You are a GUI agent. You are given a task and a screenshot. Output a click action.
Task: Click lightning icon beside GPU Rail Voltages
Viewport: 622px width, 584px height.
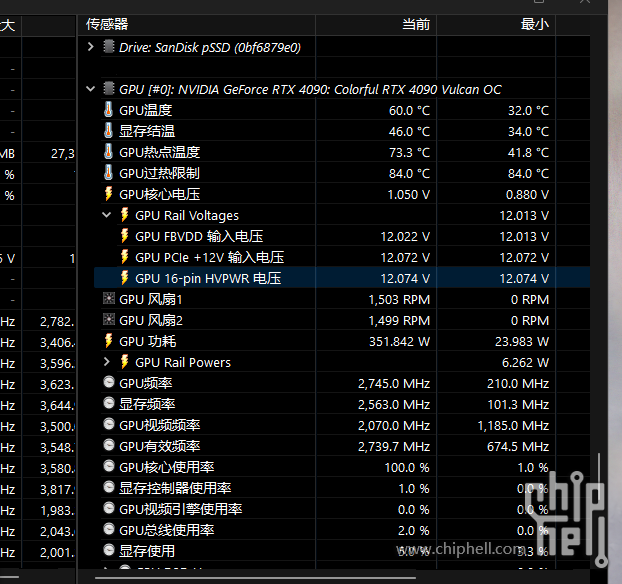pyautogui.click(x=124, y=215)
